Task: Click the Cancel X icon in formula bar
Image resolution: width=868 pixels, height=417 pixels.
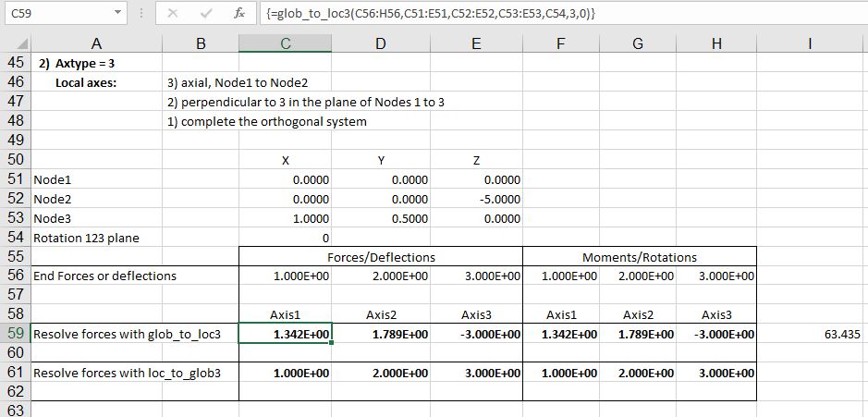Action: [173, 15]
